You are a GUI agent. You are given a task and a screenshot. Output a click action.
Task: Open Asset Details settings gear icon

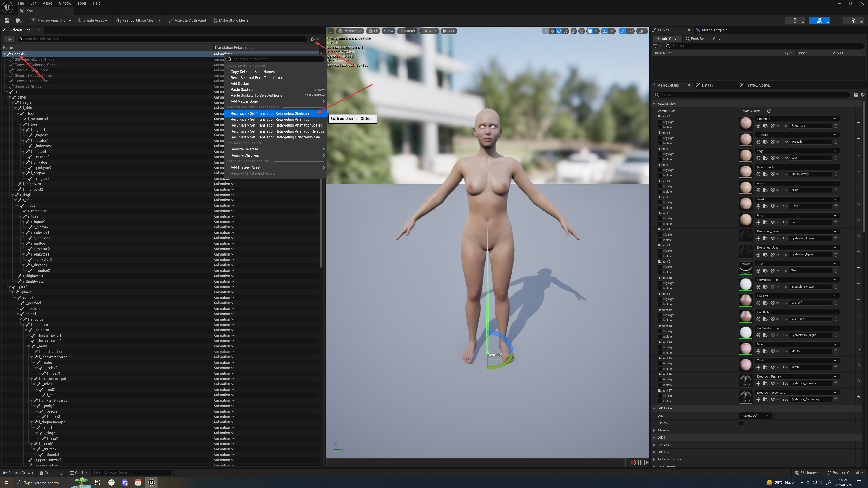[x=863, y=95]
